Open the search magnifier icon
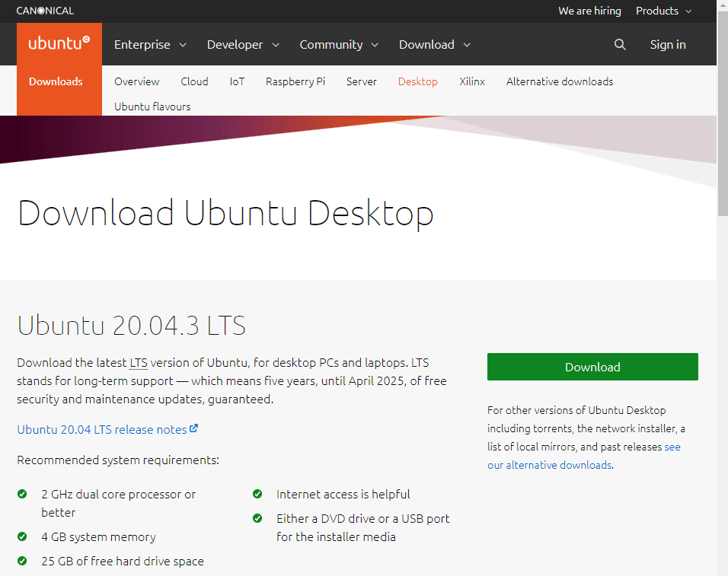The height and width of the screenshot is (576, 728). [x=620, y=45]
